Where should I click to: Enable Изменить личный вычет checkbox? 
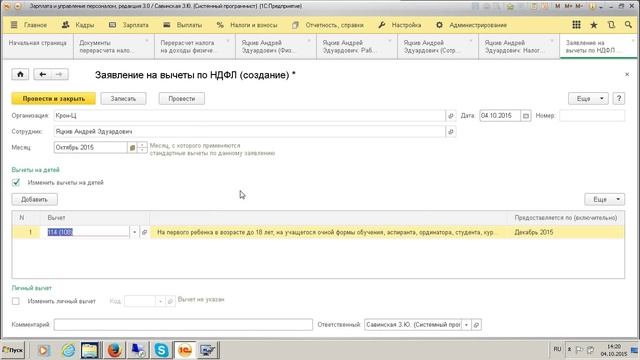16,301
